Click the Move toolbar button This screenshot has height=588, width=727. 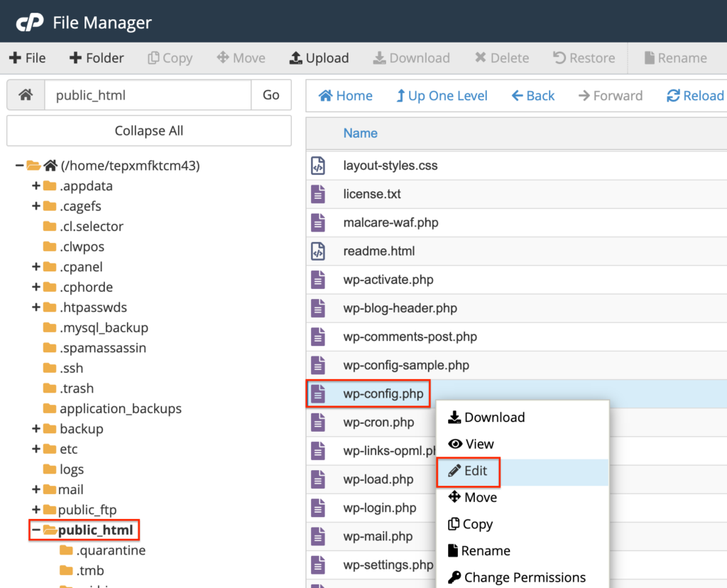point(241,58)
